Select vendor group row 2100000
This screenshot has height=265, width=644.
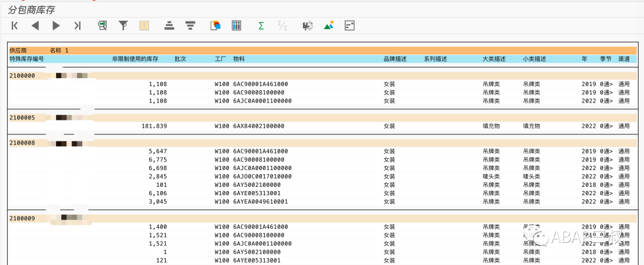point(323,76)
